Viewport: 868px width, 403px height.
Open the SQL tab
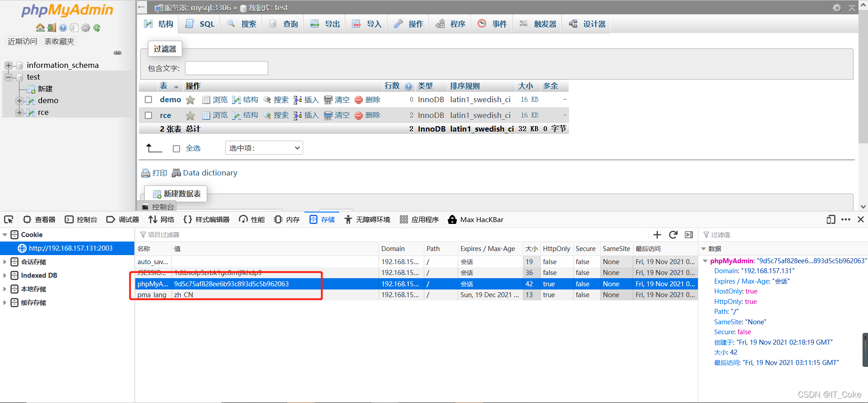199,24
